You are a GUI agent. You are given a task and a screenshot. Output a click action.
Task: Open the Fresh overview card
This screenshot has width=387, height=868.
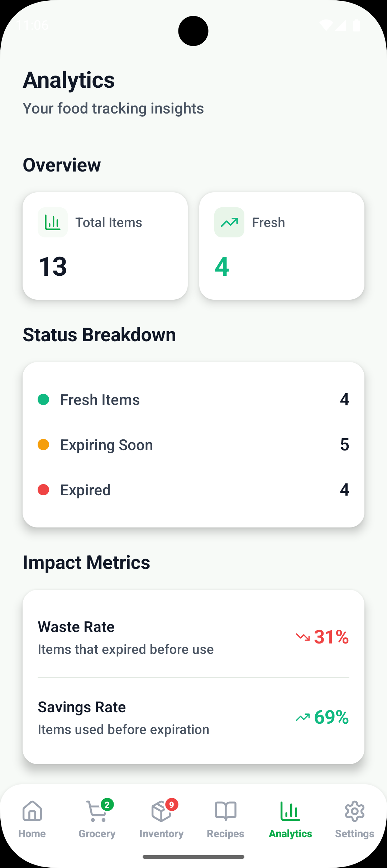282,245
